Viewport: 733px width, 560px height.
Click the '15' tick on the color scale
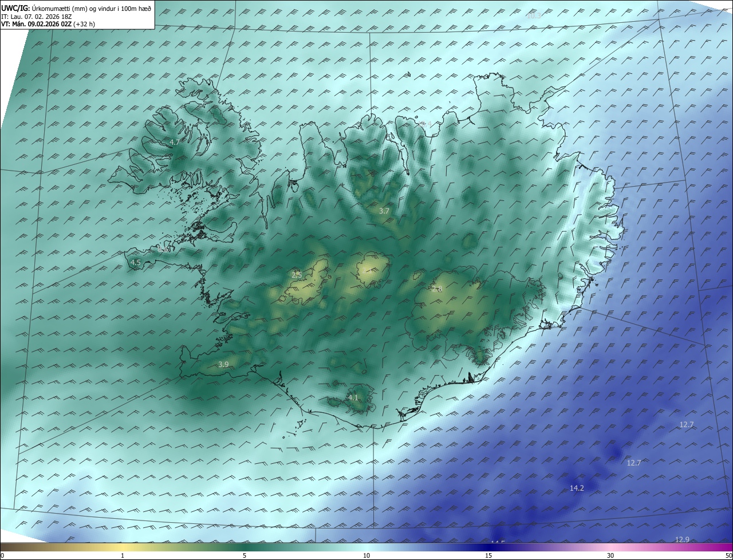tap(488, 555)
